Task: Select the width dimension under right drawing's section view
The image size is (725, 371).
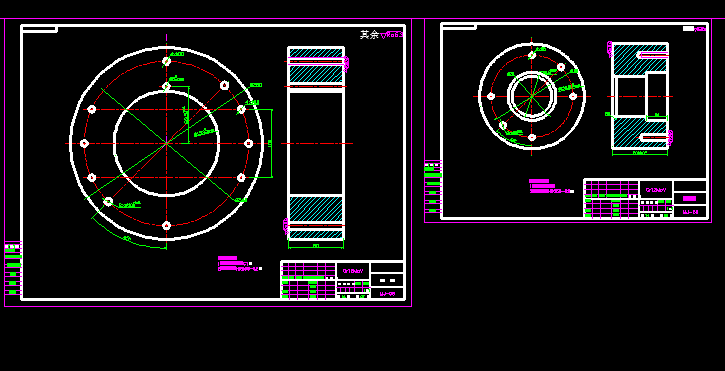Action: [640, 153]
